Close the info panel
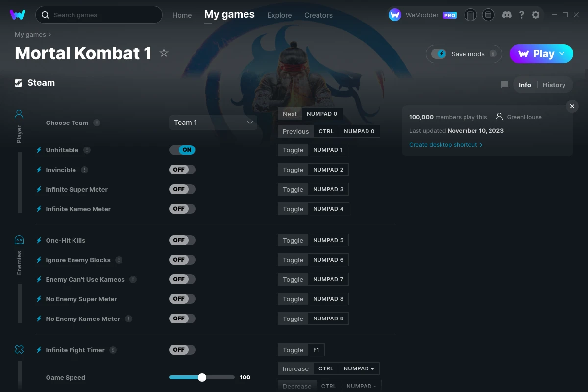 point(572,106)
